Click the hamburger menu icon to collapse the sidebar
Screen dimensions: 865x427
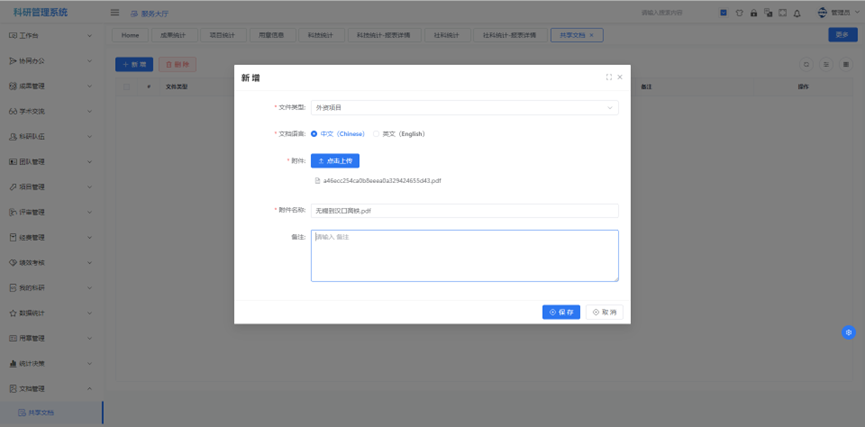(115, 13)
